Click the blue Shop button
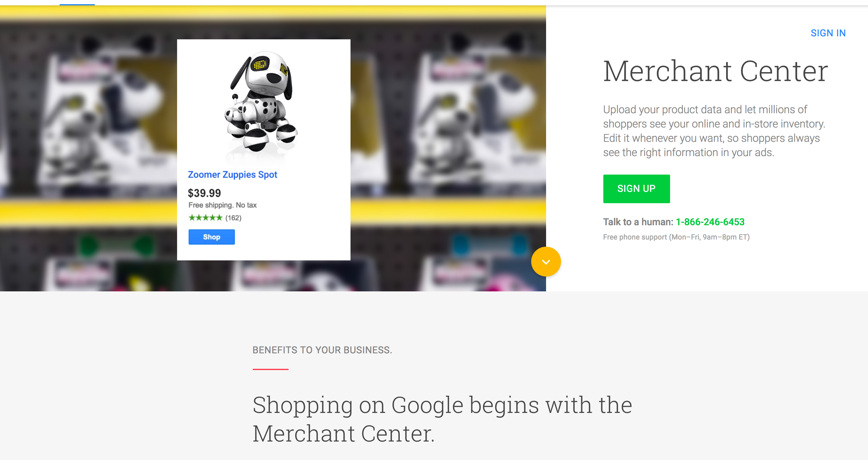 [212, 237]
